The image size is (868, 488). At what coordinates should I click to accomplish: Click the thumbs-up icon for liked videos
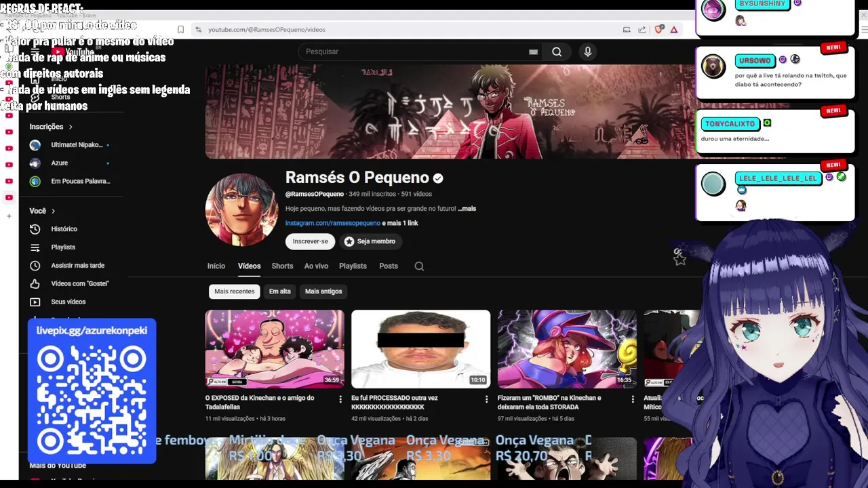35,283
